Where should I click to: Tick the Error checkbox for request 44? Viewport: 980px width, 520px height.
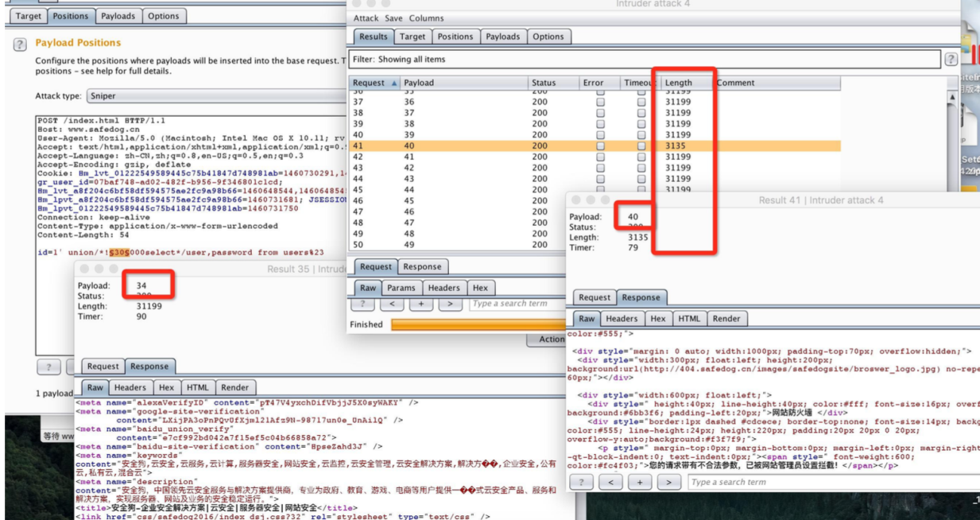coord(600,179)
